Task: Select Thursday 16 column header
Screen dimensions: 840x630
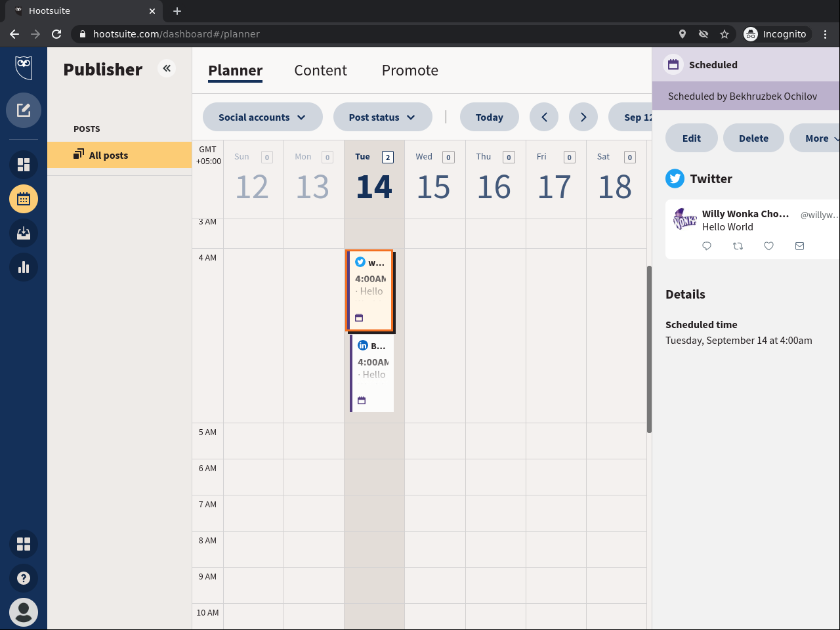Action: 495,178
